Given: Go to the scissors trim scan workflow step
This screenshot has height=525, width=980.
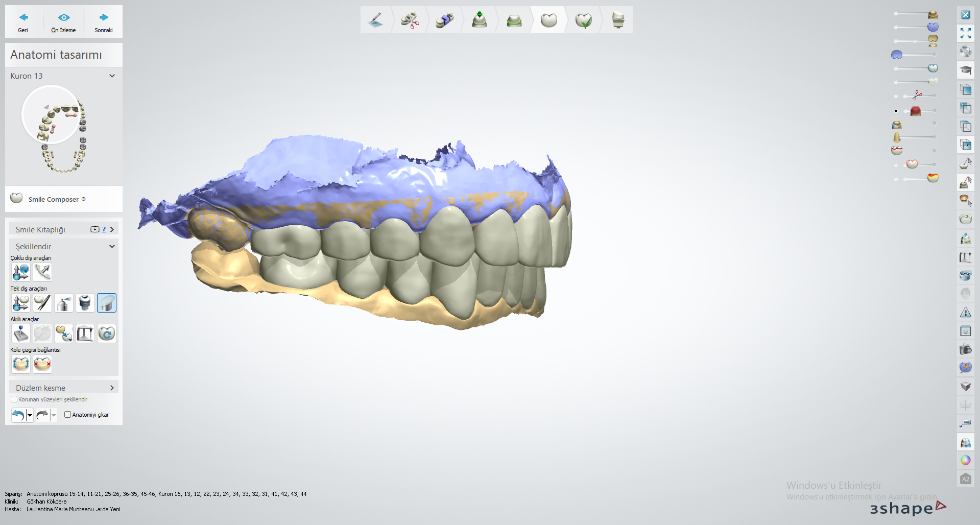Looking at the screenshot, I should click(410, 20).
